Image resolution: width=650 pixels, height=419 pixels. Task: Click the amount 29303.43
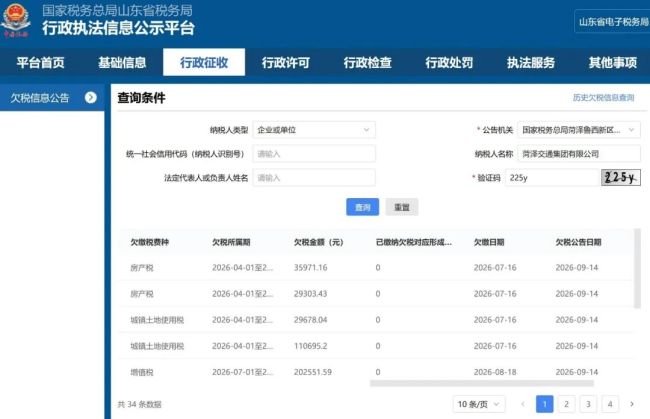310,294
